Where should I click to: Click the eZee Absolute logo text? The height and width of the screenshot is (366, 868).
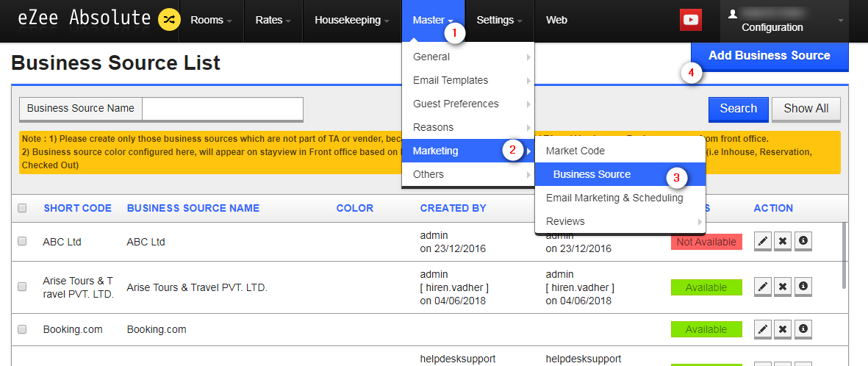(x=84, y=18)
